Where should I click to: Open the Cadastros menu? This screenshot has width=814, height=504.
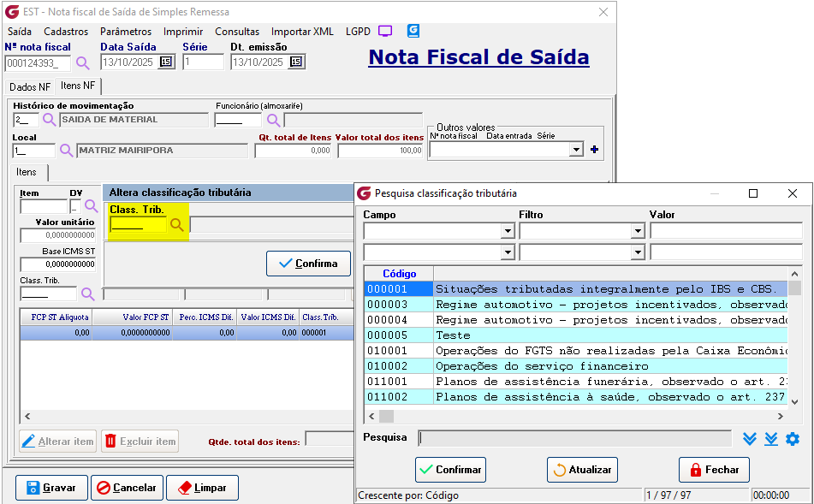pos(66,32)
